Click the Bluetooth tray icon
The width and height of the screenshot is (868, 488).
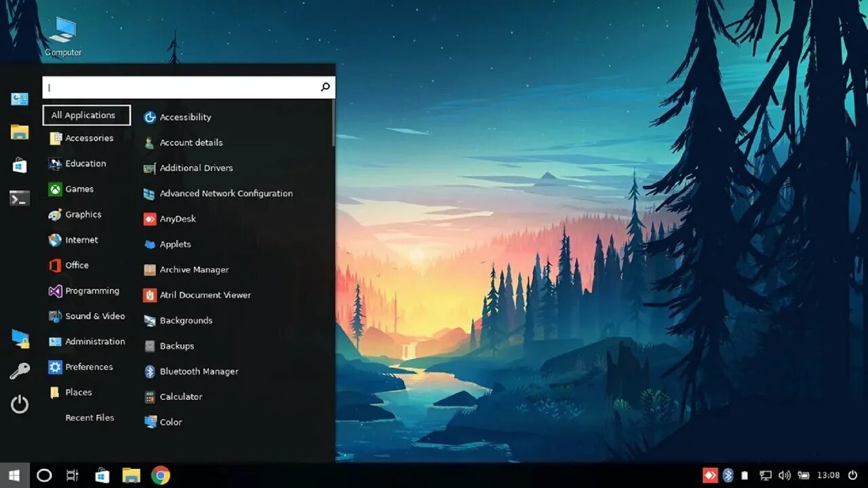728,474
